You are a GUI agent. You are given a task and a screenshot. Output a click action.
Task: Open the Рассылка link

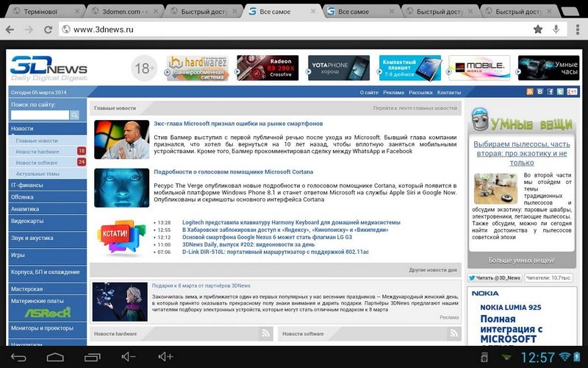click(x=420, y=93)
